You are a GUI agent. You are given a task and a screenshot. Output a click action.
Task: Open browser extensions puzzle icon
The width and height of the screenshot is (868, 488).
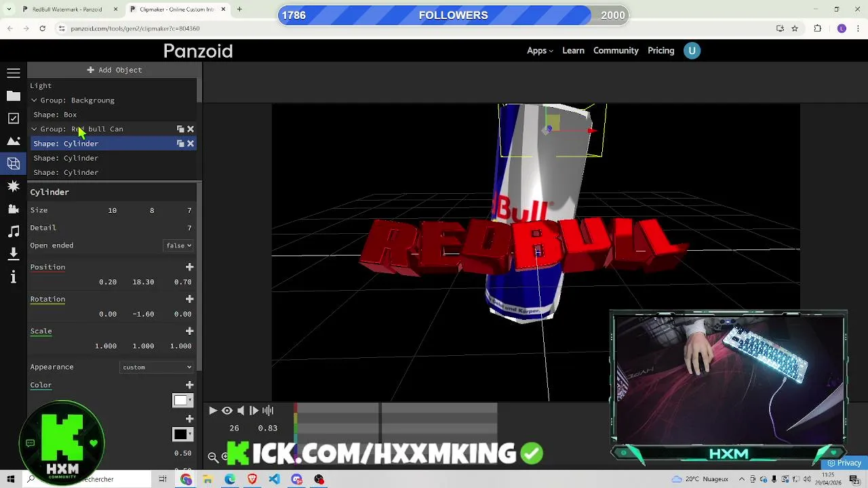click(x=818, y=28)
